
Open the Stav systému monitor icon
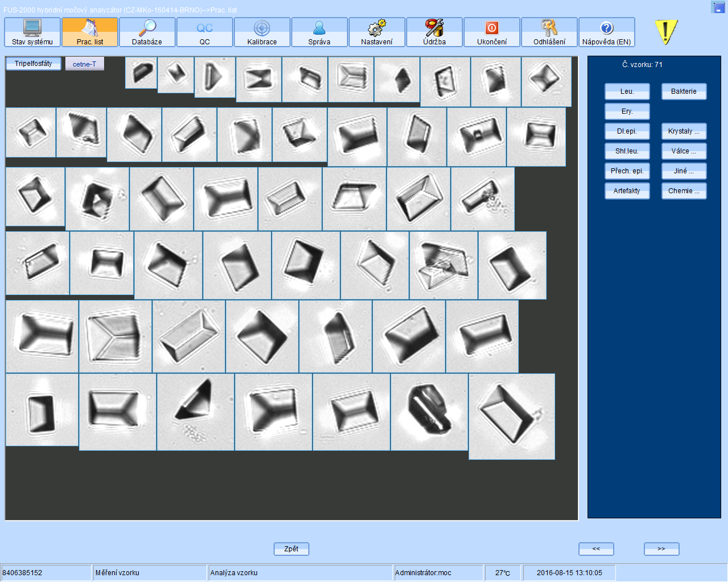pyautogui.click(x=32, y=32)
